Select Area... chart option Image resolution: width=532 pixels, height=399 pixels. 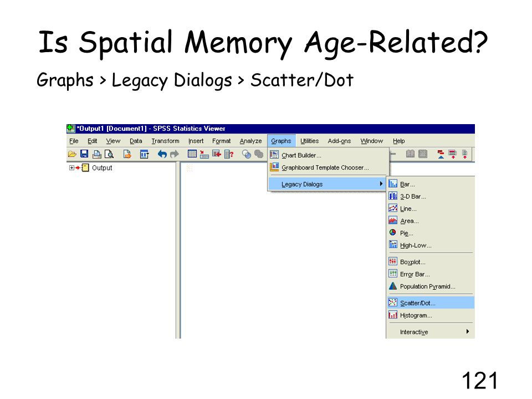[431, 221]
